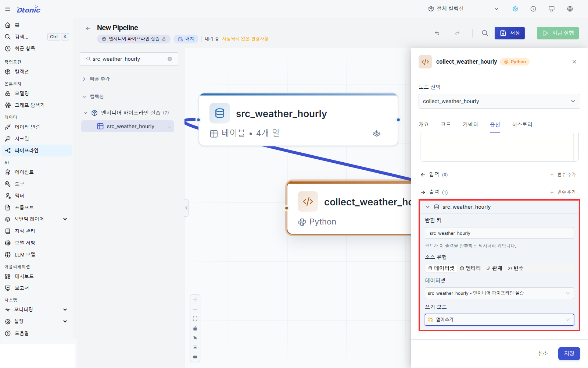The height and width of the screenshot is (368, 588).
Task: Click the undo arrow icon
Action: click(x=437, y=33)
